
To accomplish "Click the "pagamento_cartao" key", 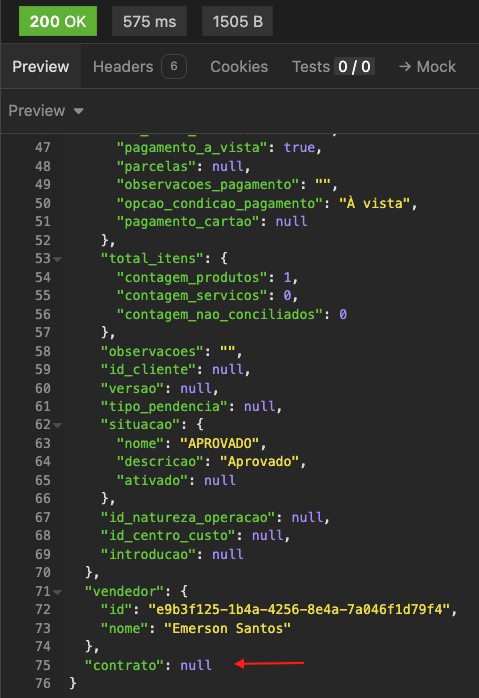I will [x=188, y=221].
